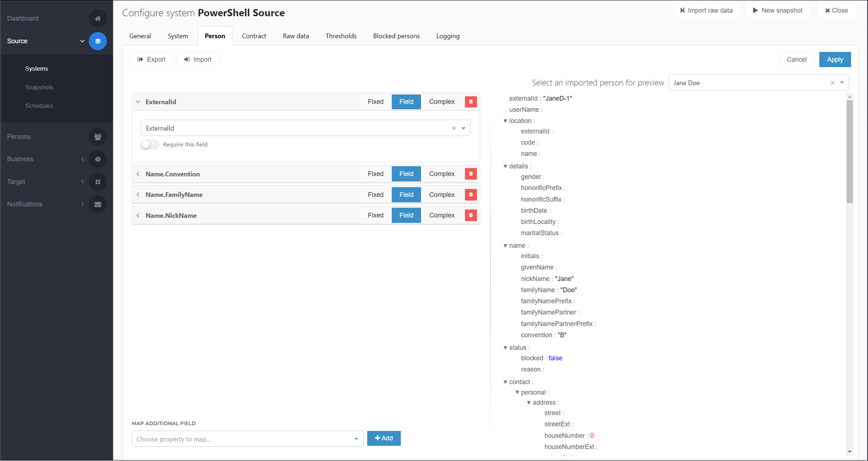Set Name.FamilyName mode to Fixed

[376, 195]
